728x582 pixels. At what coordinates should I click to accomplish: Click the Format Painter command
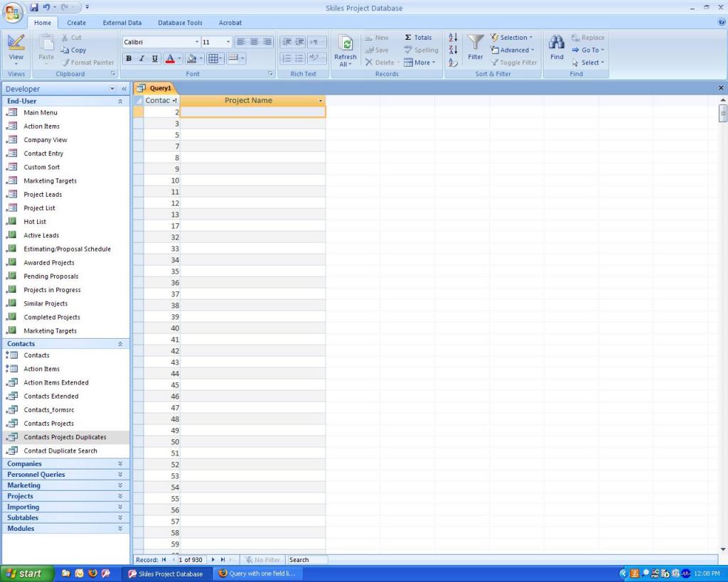click(x=87, y=63)
